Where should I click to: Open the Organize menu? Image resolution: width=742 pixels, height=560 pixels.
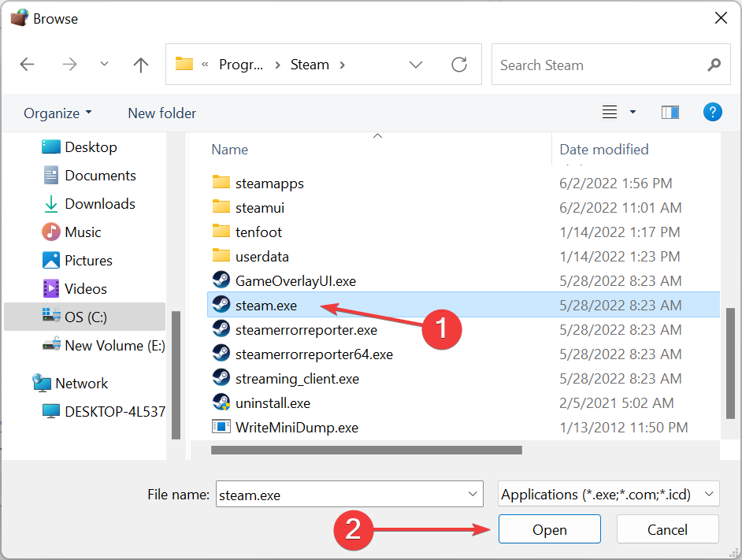[58, 113]
